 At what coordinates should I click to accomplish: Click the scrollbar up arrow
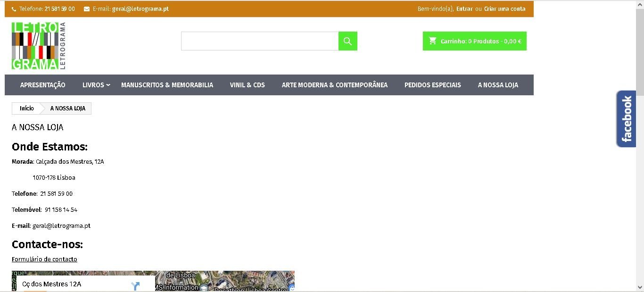pos(640,4)
